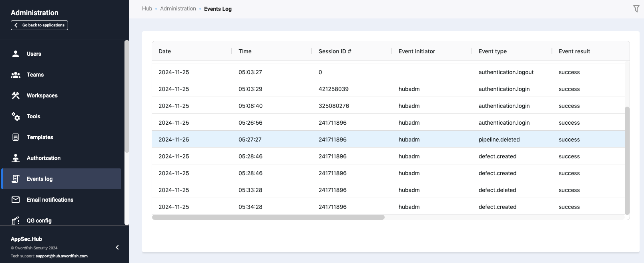Click the Users person icon in sidebar
Image resolution: width=644 pixels, height=263 pixels.
coord(16,54)
